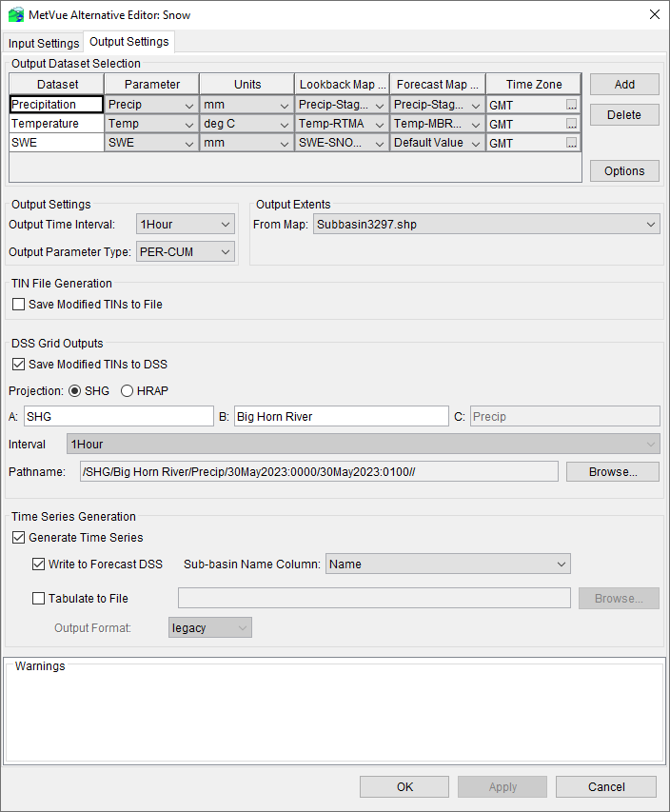Open Parameter dropdown showing Temp
670x812 pixels.
coord(151,124)
